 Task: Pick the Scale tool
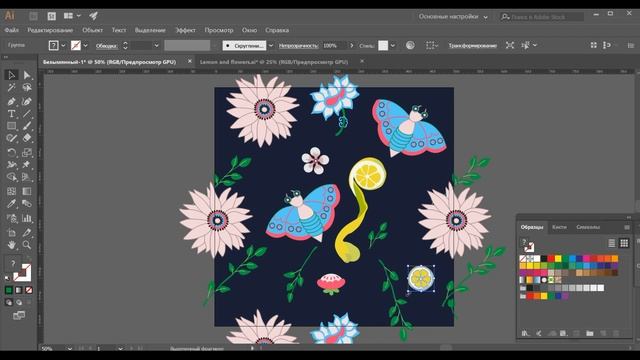[x=27, y=153]
